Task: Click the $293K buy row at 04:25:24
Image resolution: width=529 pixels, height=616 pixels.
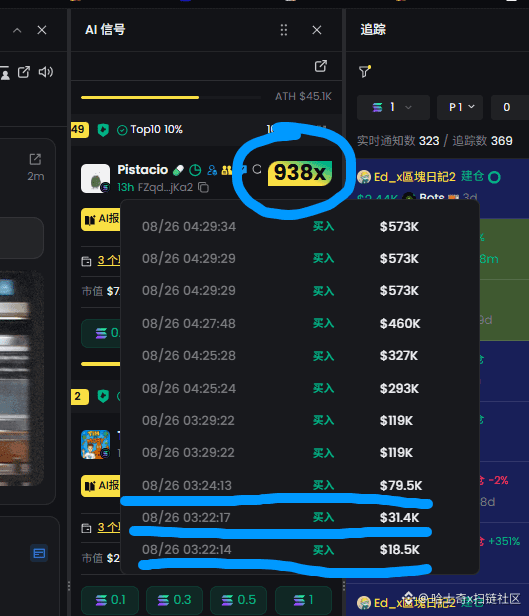Action: click(300, 389)
